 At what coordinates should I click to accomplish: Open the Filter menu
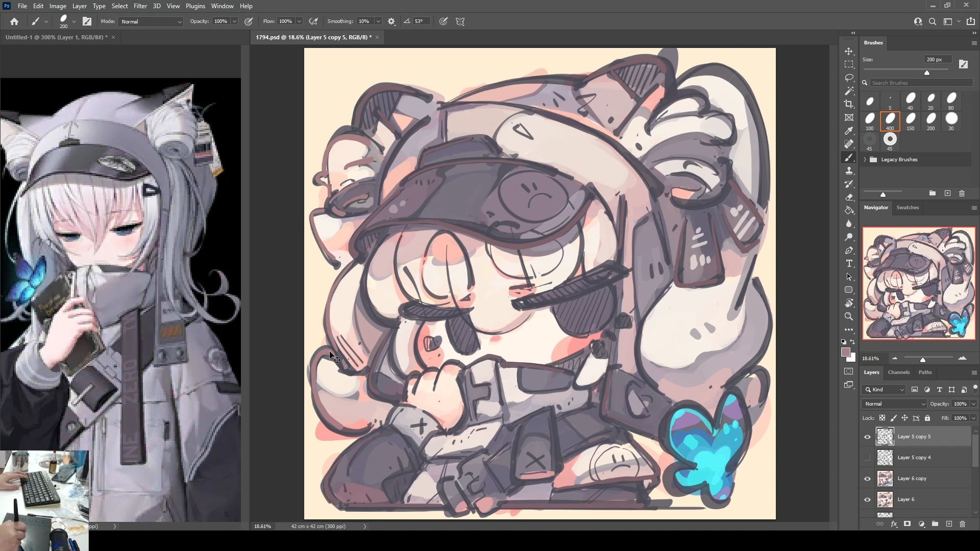pyautogui.click(x=140, y=6)
